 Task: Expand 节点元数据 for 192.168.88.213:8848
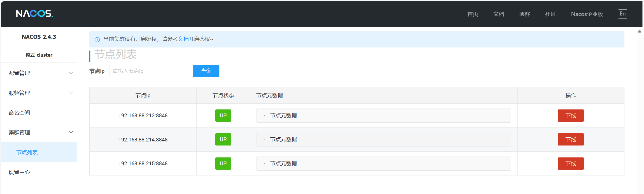(383, 116)
